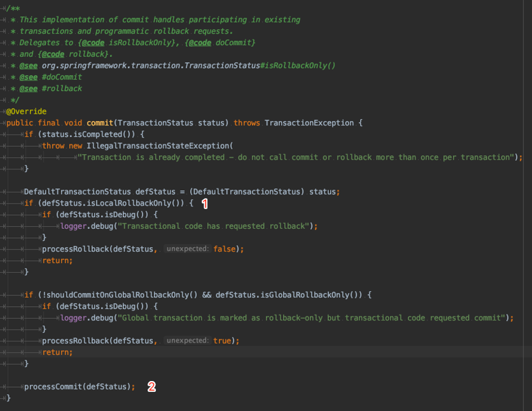Click the "Global transaction is marked" log string
This screenshot has width=532, height=411.
[311, 317]
